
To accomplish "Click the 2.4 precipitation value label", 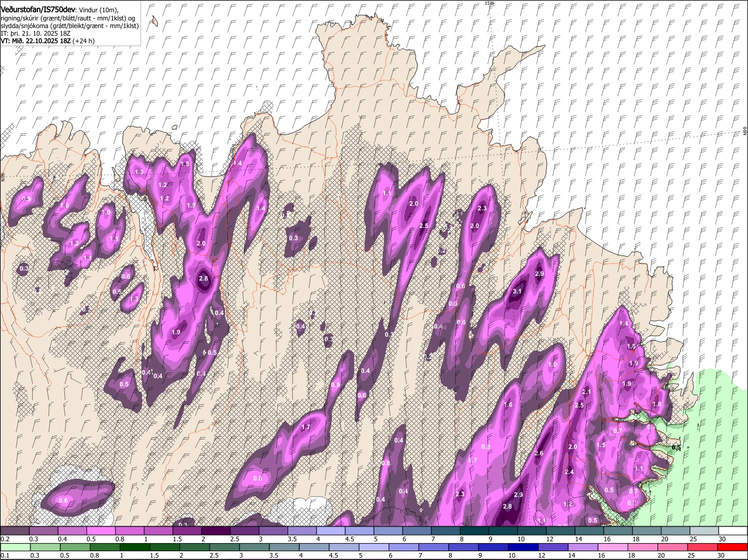I will pyautogui.click(x=569, y=472).
